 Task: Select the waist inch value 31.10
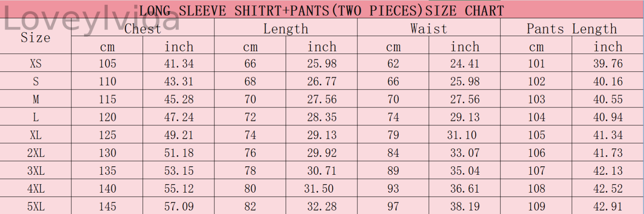(462, 135)
